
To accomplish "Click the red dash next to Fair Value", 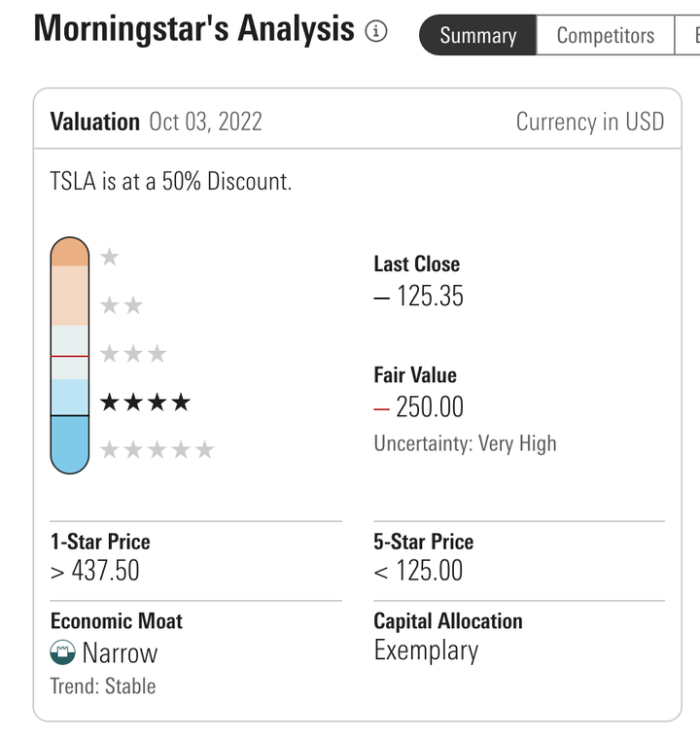I will click(x=382, y=409).
